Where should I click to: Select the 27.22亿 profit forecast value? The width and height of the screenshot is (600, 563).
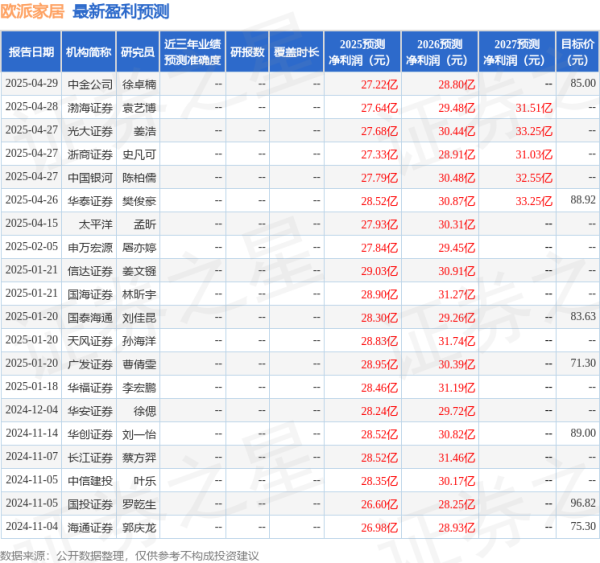pos(379,84)
